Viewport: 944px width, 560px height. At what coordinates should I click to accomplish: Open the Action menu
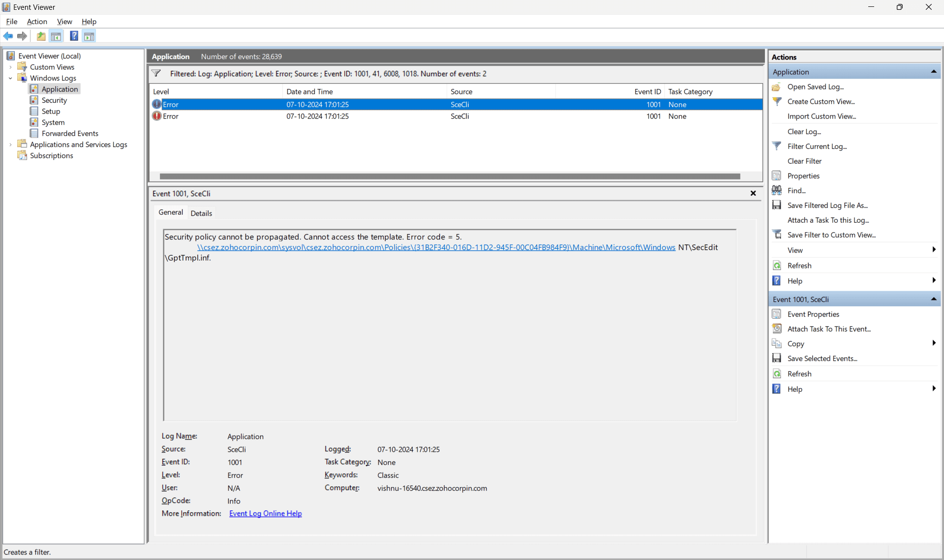click(37, 22)
